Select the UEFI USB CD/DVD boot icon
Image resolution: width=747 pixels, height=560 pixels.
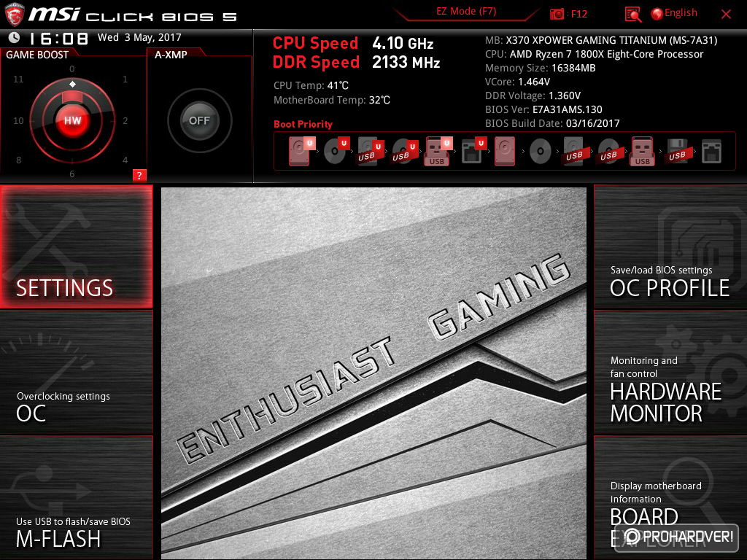pos(404,151)
